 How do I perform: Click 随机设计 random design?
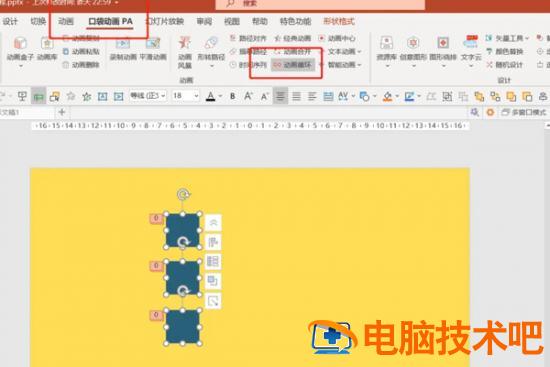505,65
